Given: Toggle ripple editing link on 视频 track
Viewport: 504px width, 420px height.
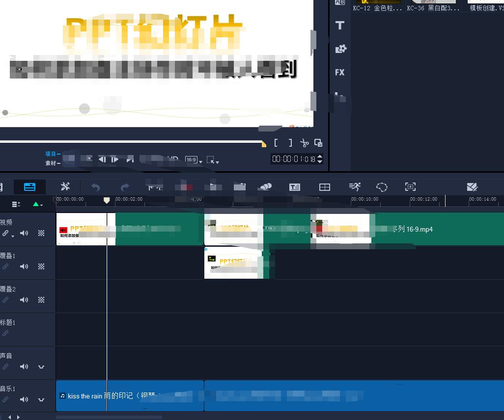Looking at the screenshot, I should (x=5, y=234).
